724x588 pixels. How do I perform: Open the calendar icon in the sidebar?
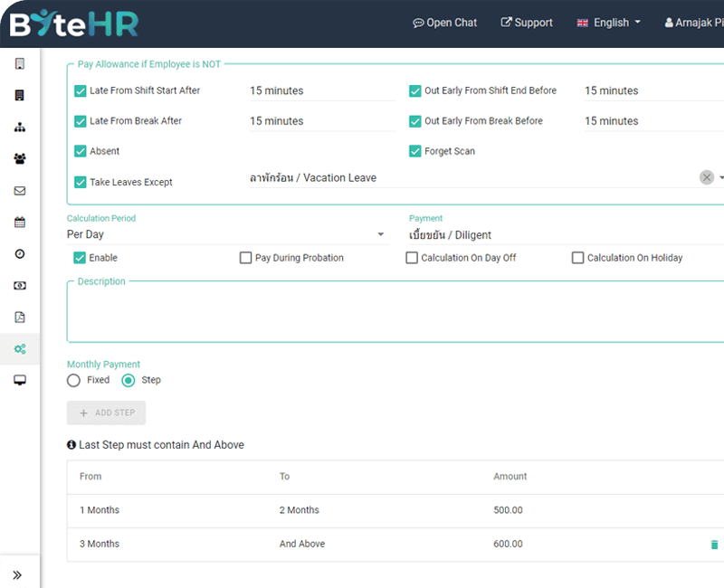click(x=20, y=222)
